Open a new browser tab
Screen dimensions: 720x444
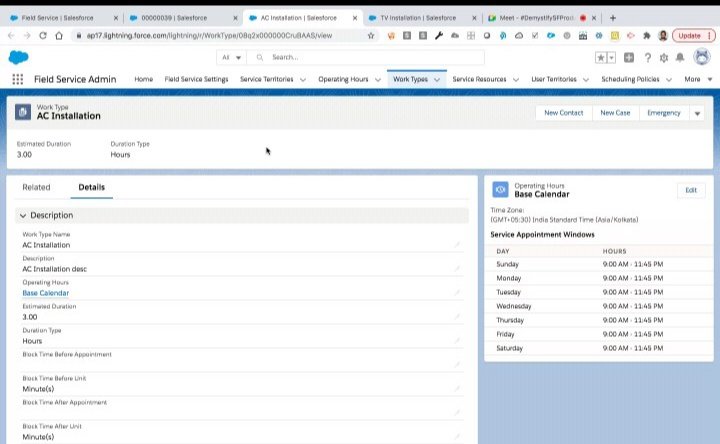point(613,18)
